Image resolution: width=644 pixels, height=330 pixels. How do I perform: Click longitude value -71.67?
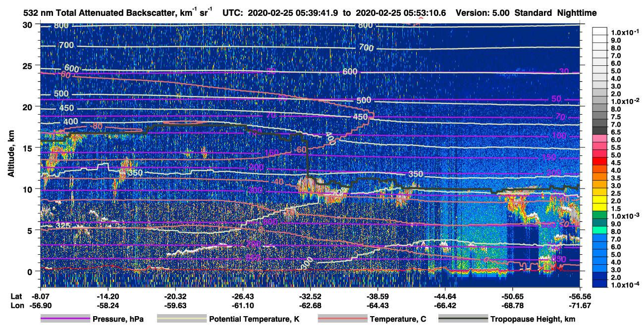point(580,305)
